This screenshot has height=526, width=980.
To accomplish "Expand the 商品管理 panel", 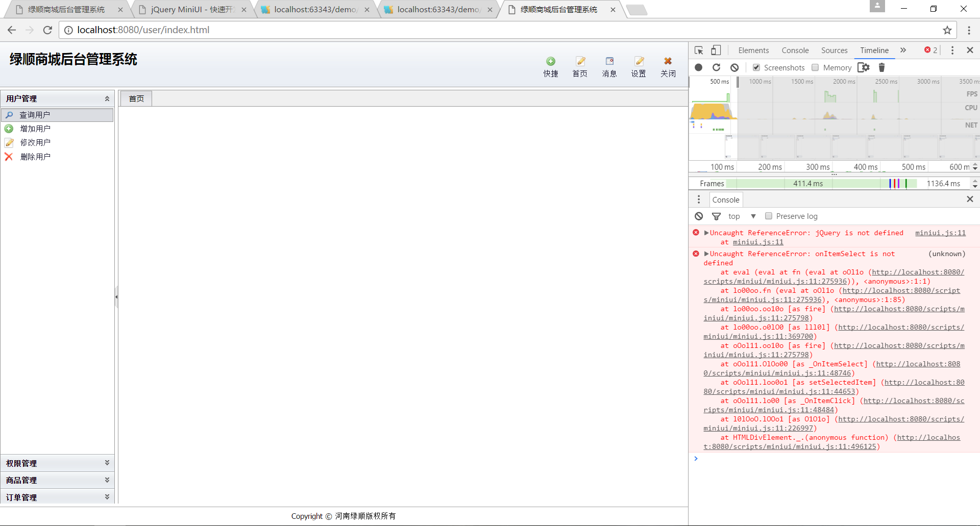I will point(107,480).
